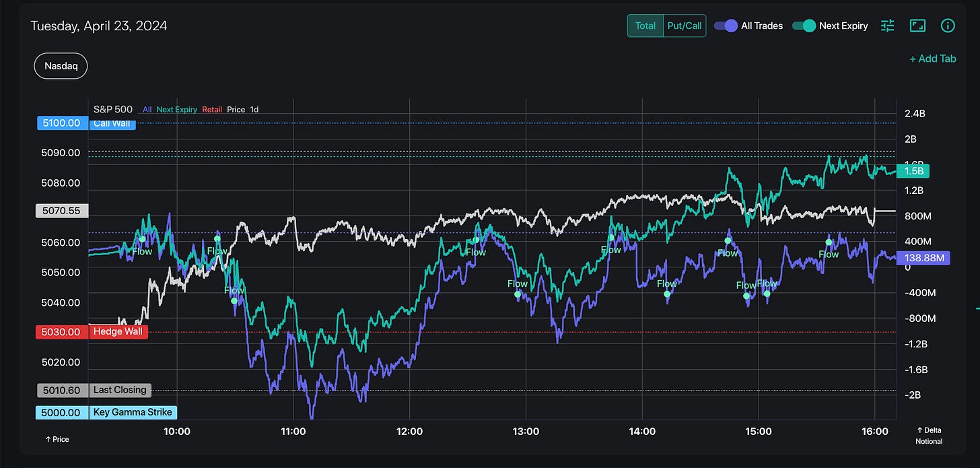The height and width of the screenshot is (468, 980).
Task: Click the 1.5B Next Expiry value tag
Action: [913, 171]
